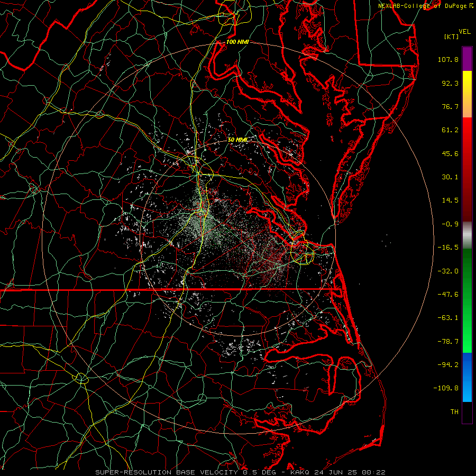
Task: Select the -94.2 scale value
Action: coord(448,365)
